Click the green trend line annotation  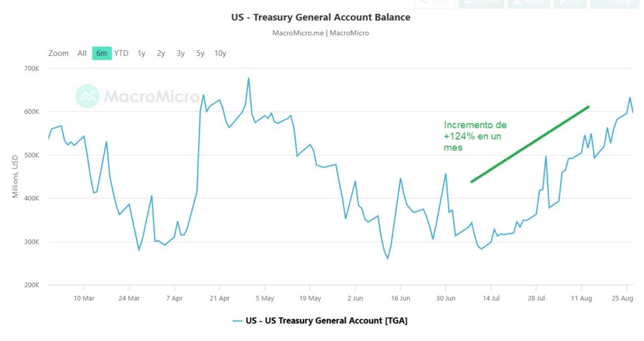pyautogui.click(x=530, y=144)
